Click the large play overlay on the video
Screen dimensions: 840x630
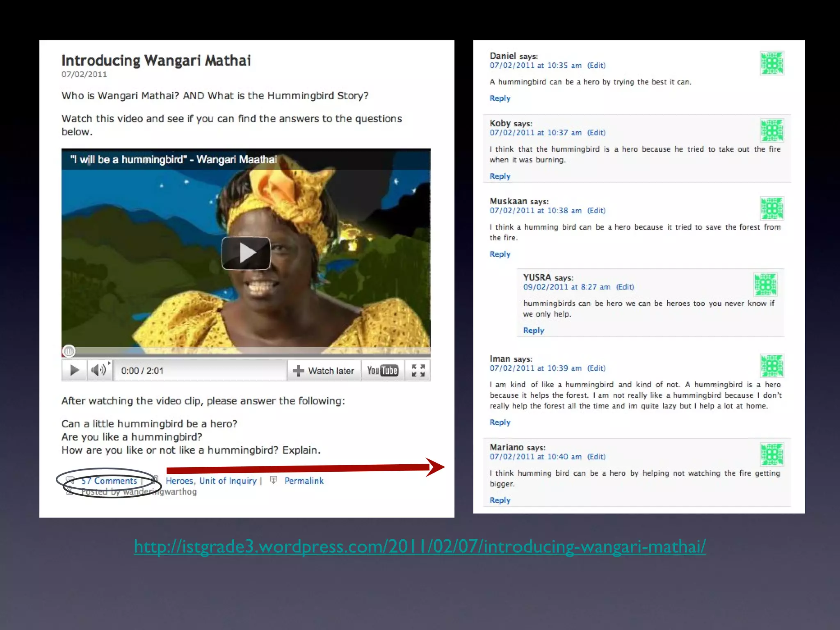point(246,253)
